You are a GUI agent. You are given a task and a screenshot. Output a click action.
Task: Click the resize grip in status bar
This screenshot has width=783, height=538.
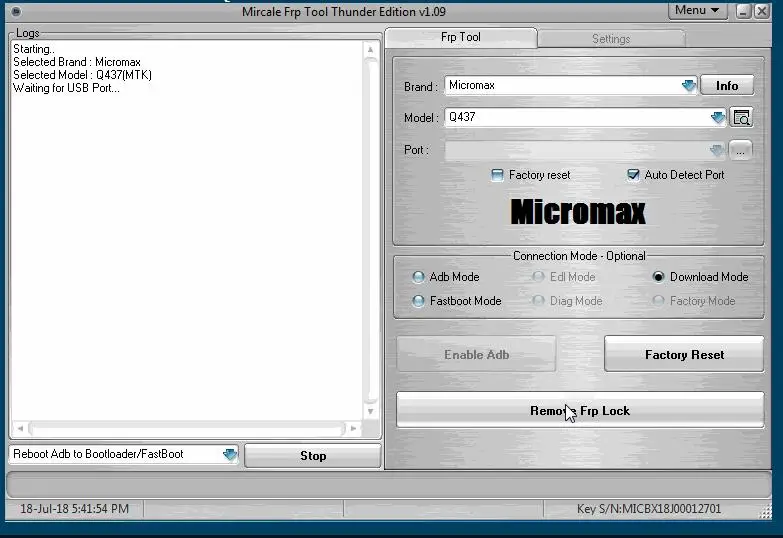pyautogui.click(x=766, y=511)
